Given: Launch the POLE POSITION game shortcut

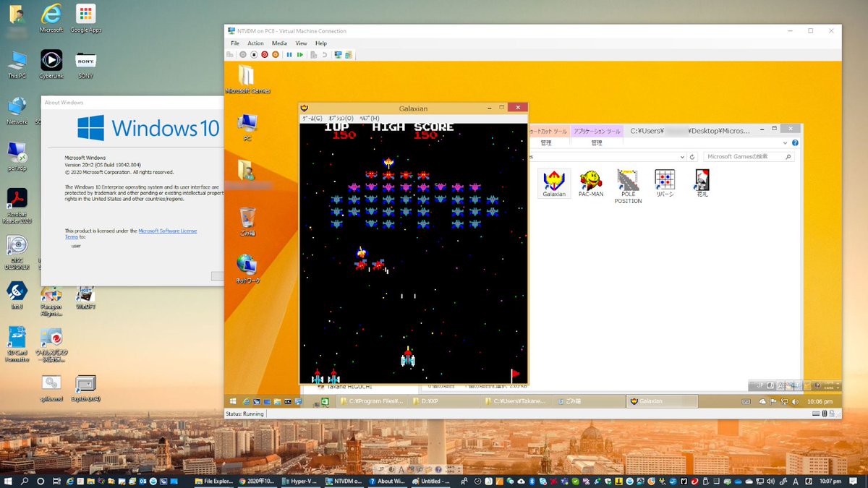Looking at the screenshot, I should pos(628,184).
